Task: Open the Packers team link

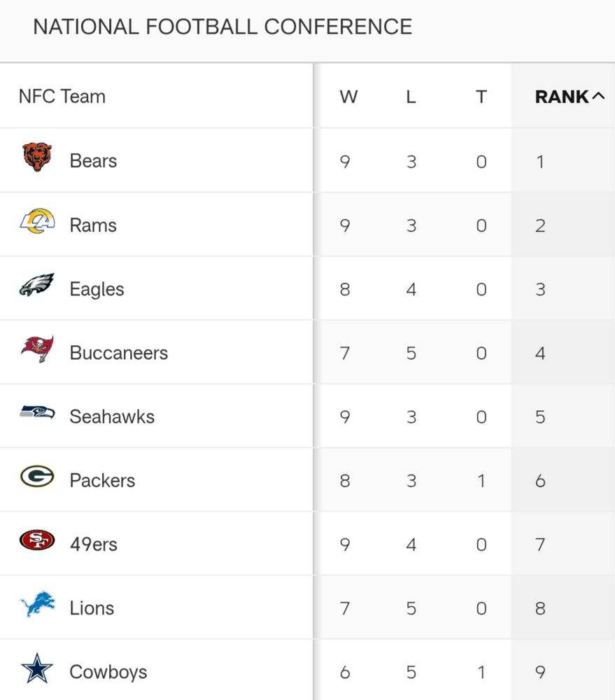Action: 102,480
